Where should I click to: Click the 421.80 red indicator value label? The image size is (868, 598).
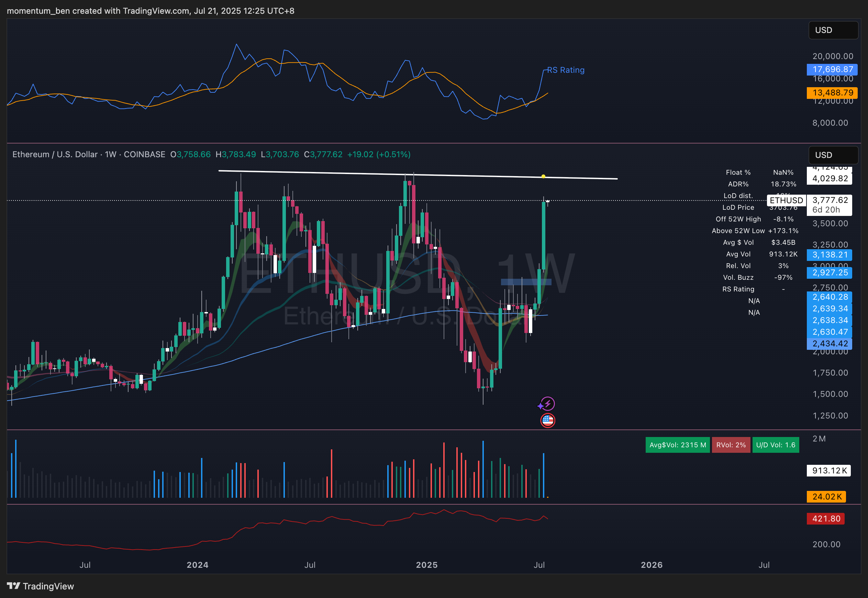826,519
